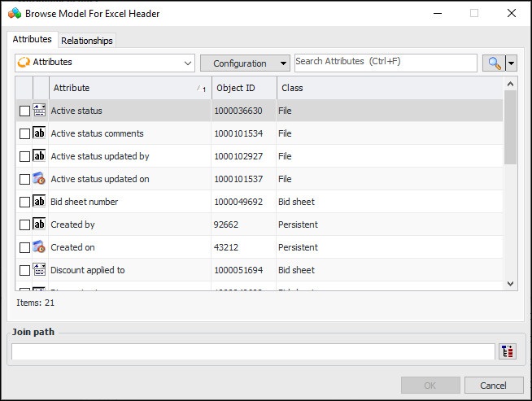Image resolution: width=532 pixels, height=401 pixels.
Task: Enable the Bid sheet number checkbox
Action: click(24, 202)
